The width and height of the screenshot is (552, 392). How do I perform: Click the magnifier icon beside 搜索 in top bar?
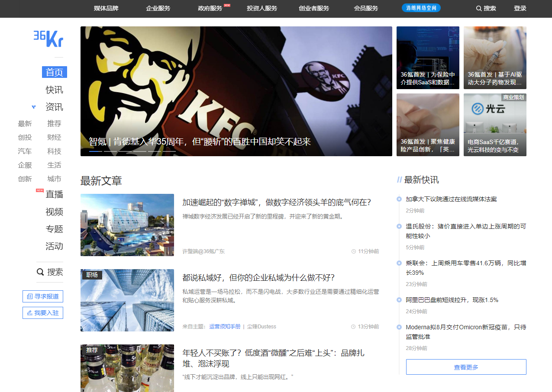coord(479,8)
